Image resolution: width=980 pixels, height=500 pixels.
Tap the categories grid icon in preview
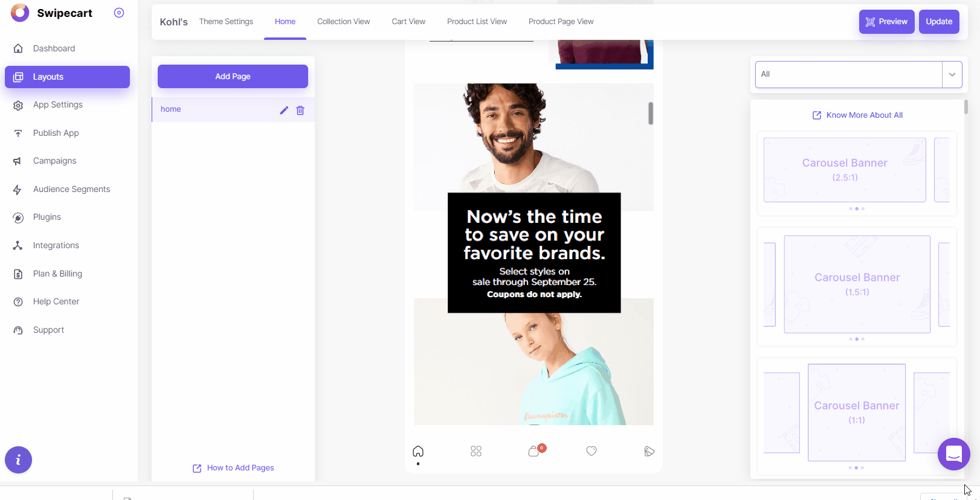(x=476, y=451)
